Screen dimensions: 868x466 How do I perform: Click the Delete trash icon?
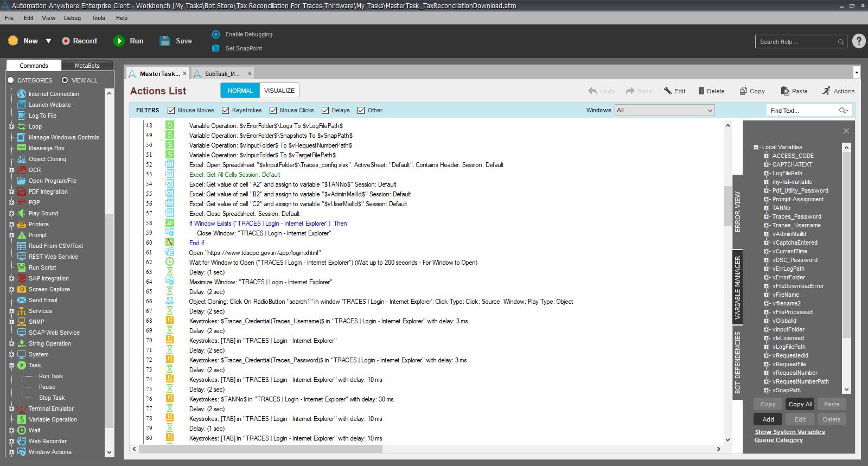coord(701,91)
